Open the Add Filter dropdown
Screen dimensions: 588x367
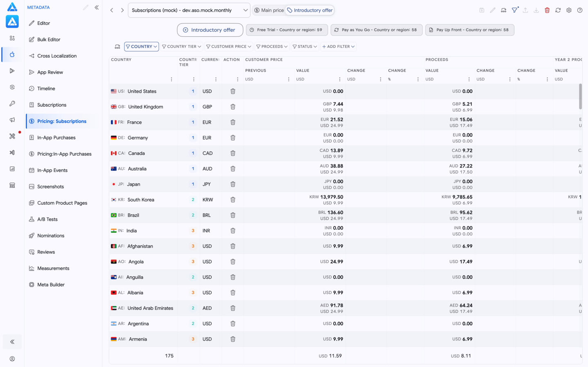pos(339,47)
